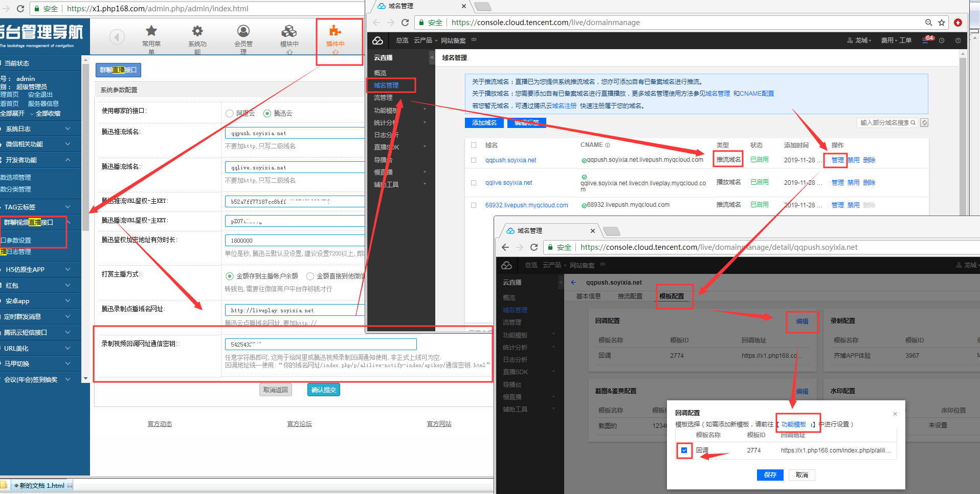Expand the H5仿原生APP sidebar section

point(41,270)
